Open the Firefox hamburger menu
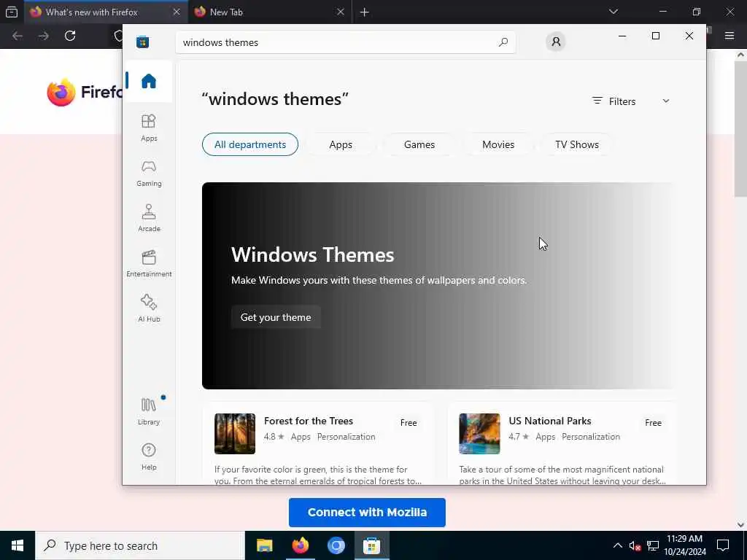747x560 pixels. point(729,35)
